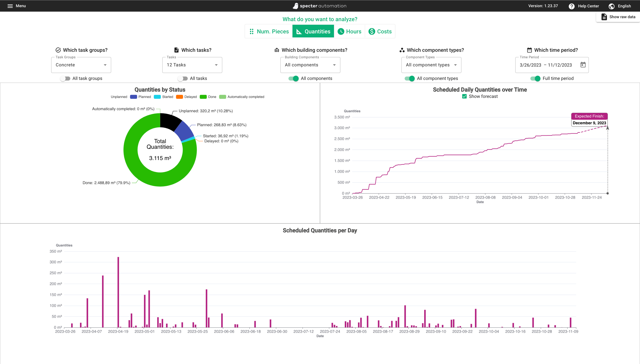The height and width of the screenshot is (364, 640).
Task: Uncheck the Show forecast checkbox
Action: coord(464,97)
